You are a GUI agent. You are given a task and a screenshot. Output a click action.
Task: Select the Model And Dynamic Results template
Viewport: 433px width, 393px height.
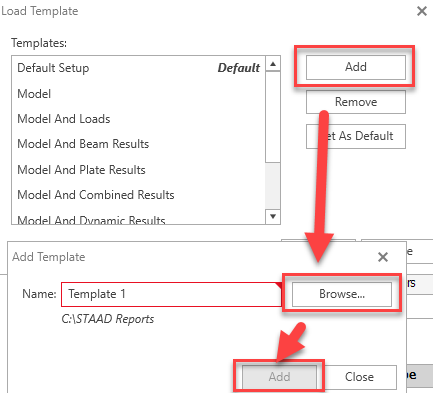coord(138,220)
